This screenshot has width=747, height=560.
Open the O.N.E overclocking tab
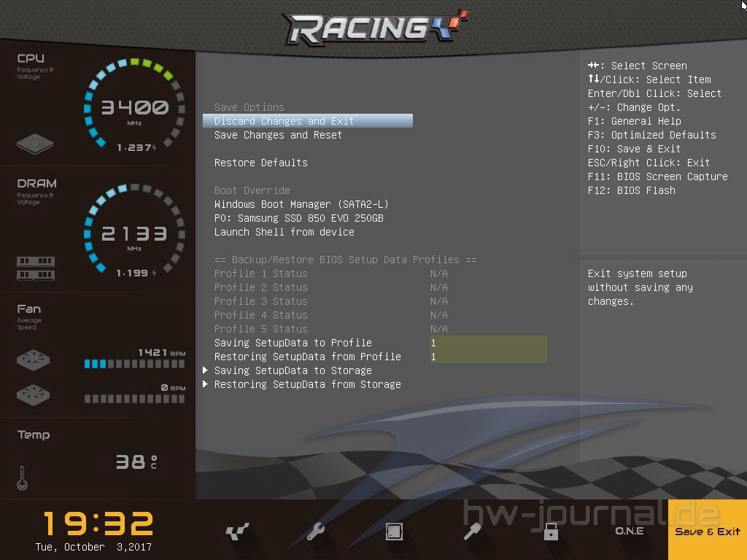[629, 531]
